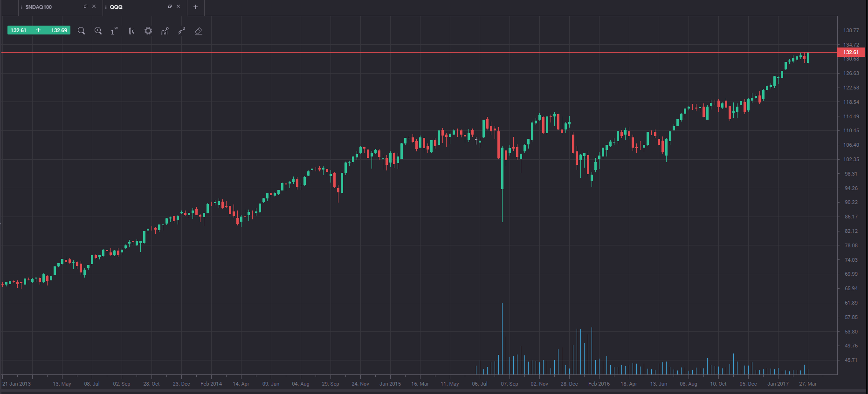868x394 pixels.
Task: Click the red 132.61 current price label
Action: 851,52
